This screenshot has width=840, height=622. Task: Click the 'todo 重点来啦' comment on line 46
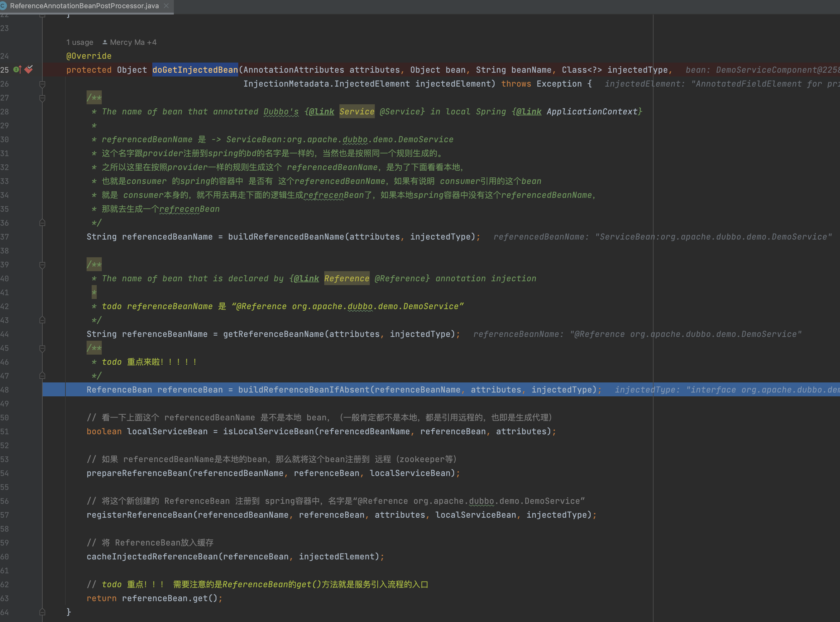[x=149, y=362]
